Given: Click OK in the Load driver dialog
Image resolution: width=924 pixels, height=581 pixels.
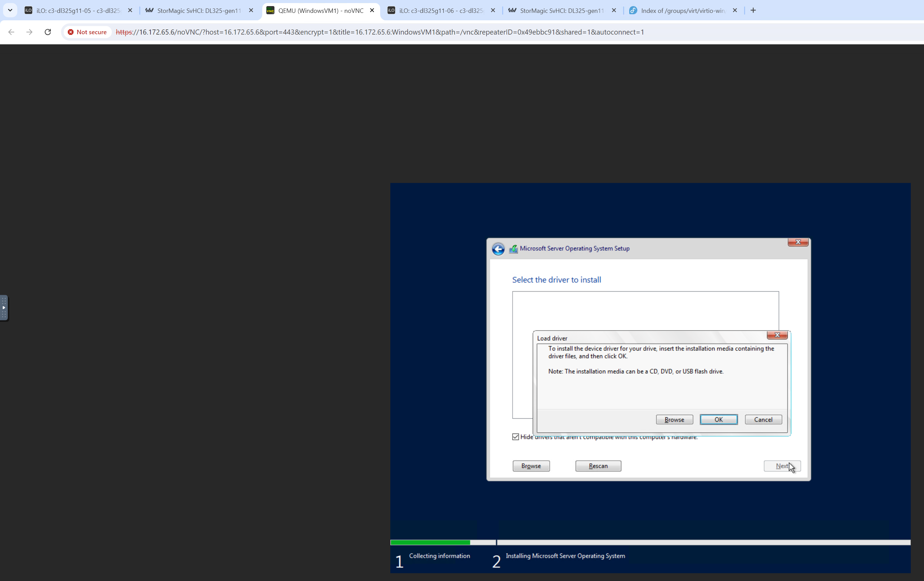Looking at the screenshot, I should click(718, 419).
